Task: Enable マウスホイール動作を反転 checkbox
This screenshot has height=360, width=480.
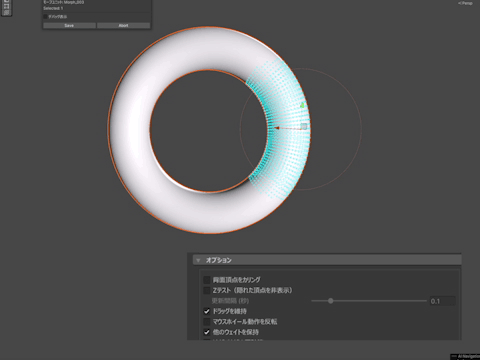Action: 207,322
